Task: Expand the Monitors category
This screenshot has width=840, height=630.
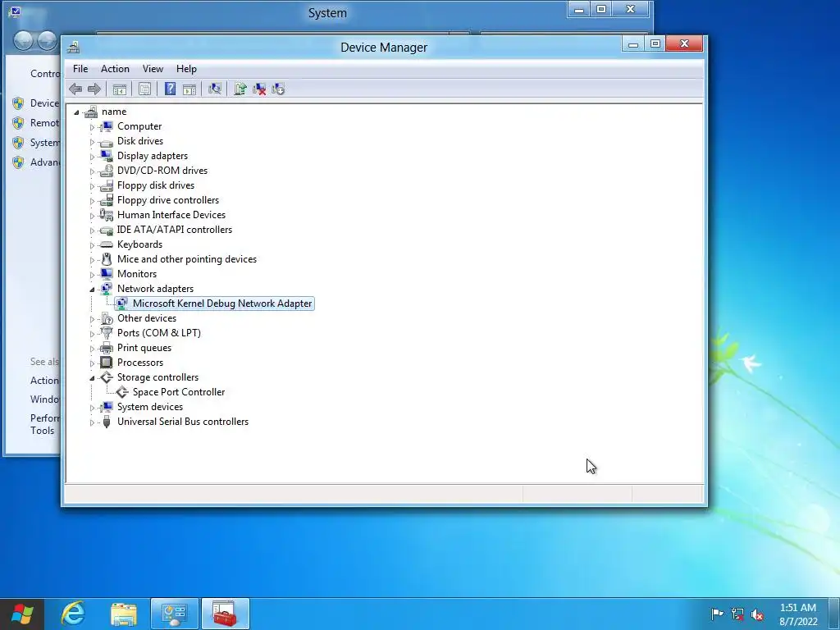Action: 92,275
